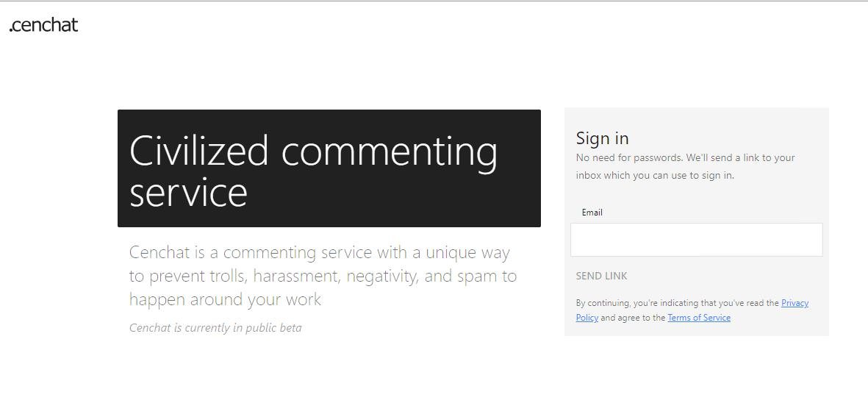Click the 'to prevent trolls, harassment' line
This screenshot has height=403, width=868.
(x=323, y=276)
